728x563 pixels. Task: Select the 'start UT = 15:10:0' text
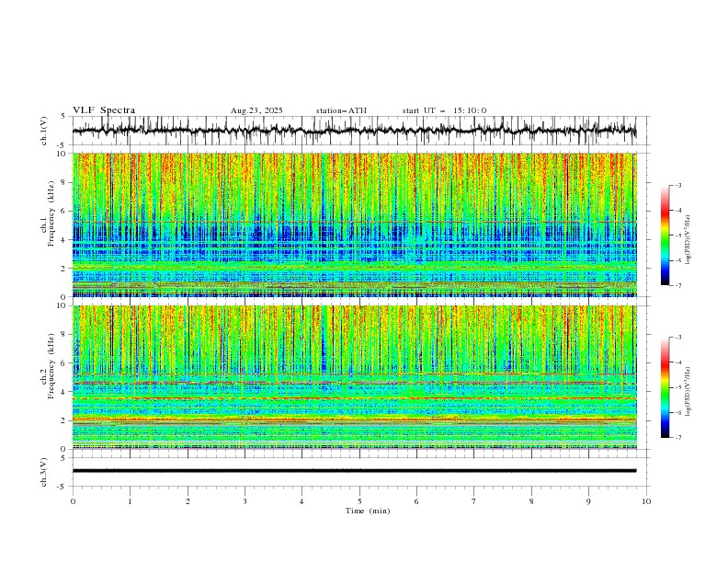(444, 110)
